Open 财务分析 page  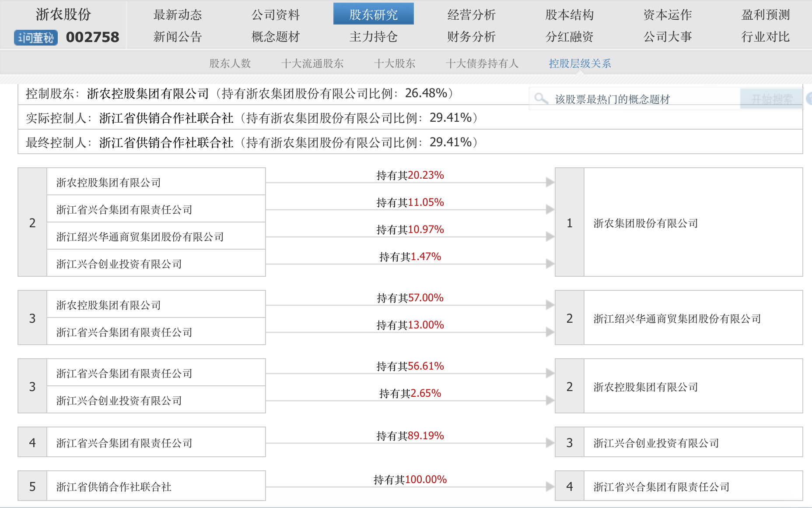click(471, 37)
